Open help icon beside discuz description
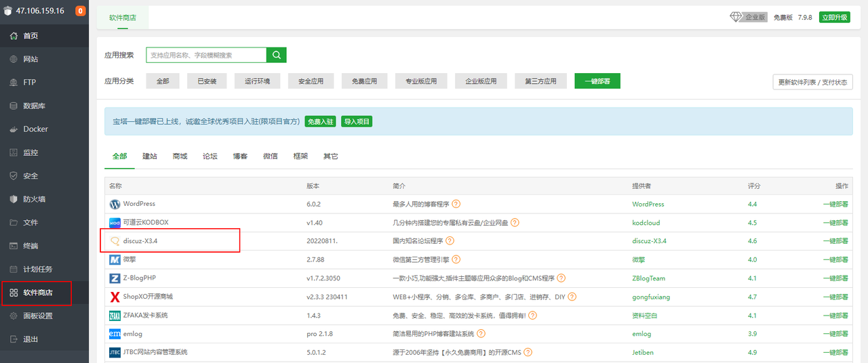The height and width of the screenshot is (363, 868). [450, 241]
